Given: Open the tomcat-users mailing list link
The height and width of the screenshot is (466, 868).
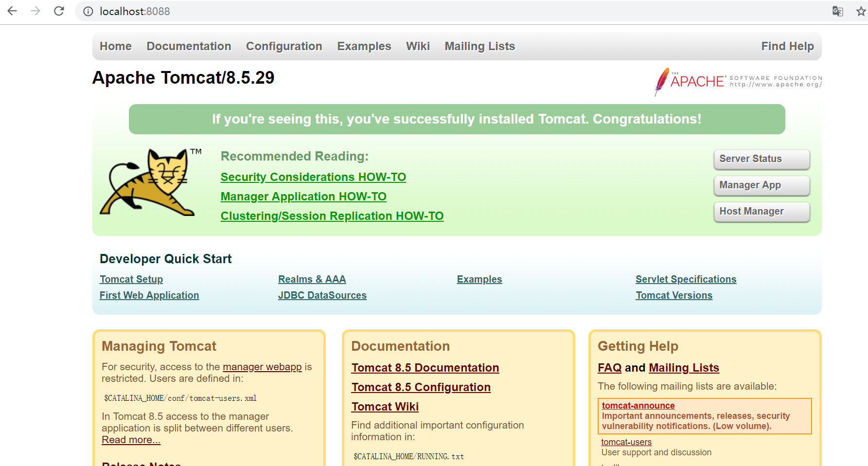Looking at the screenshot, I should point(626,442).
